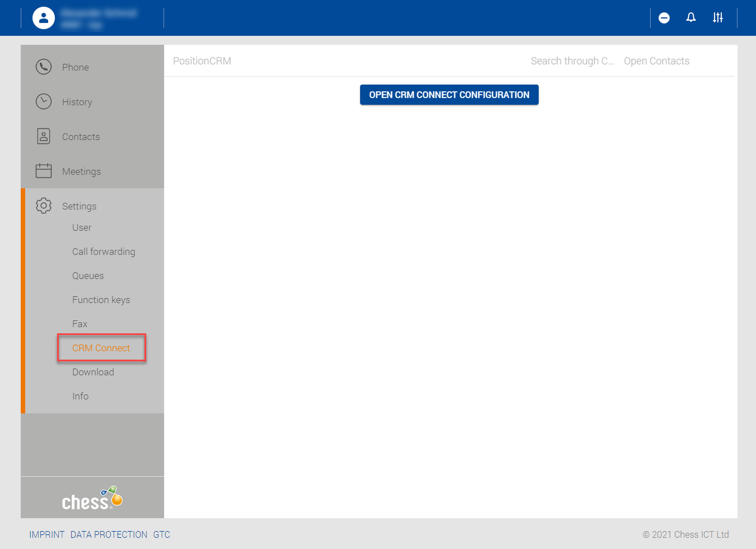Open the sliders settings icon in header
Image resolution: width=756 pixels, height=549 pixels.
717,18
